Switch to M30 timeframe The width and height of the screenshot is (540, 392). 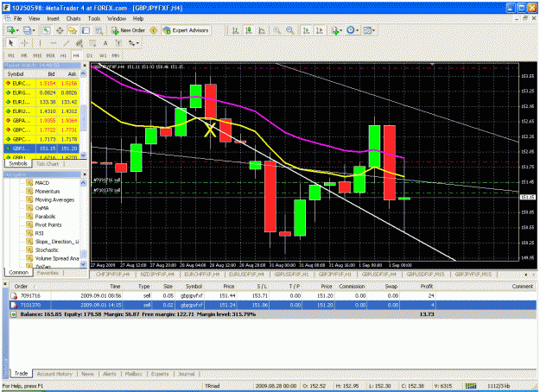click(51, 55)
